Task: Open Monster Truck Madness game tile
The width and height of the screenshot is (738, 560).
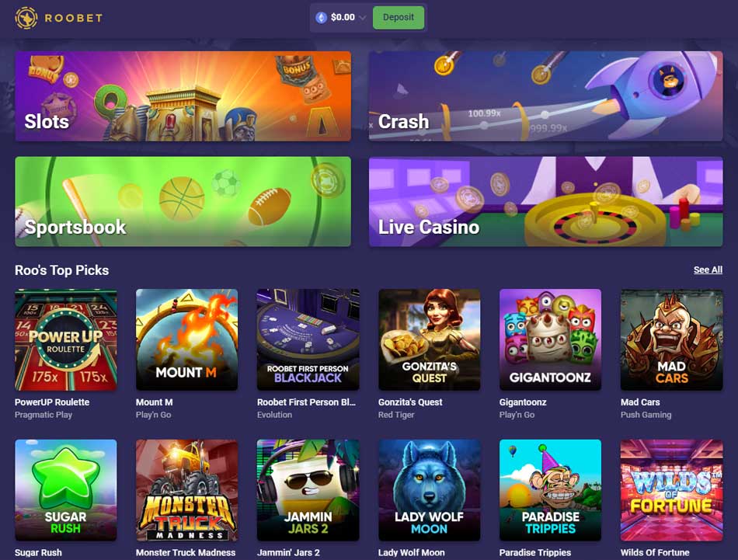Action: (x=187, y=490)
